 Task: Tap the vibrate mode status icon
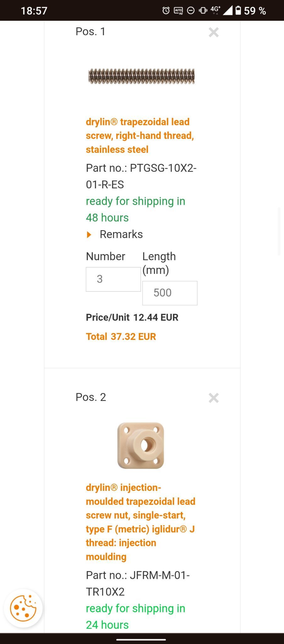[x=203, y=11]
